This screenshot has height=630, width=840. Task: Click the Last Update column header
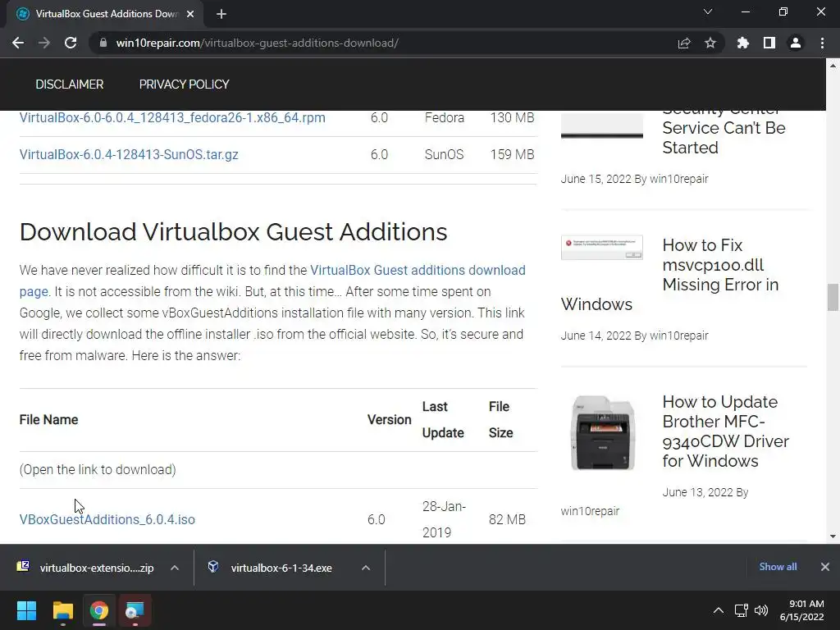[443, 420]
